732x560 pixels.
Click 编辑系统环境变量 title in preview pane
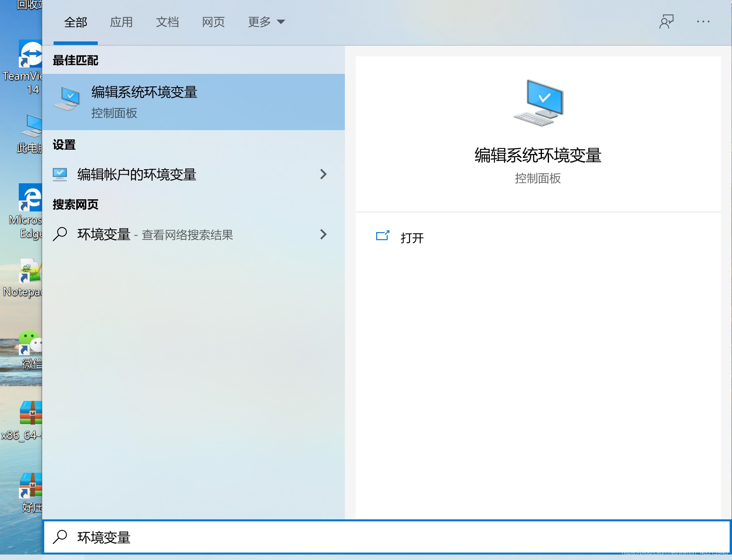538,156
